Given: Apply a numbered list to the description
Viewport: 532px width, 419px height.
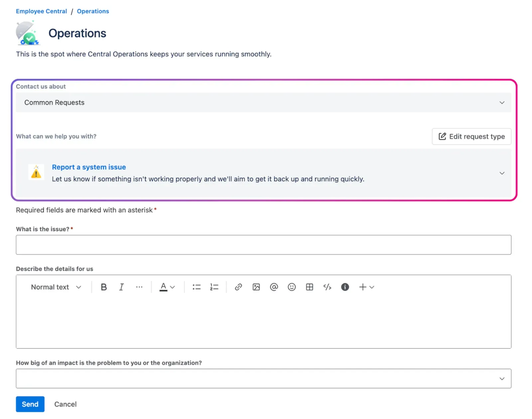Looking at the screenshot, I should tap(214, 287).
